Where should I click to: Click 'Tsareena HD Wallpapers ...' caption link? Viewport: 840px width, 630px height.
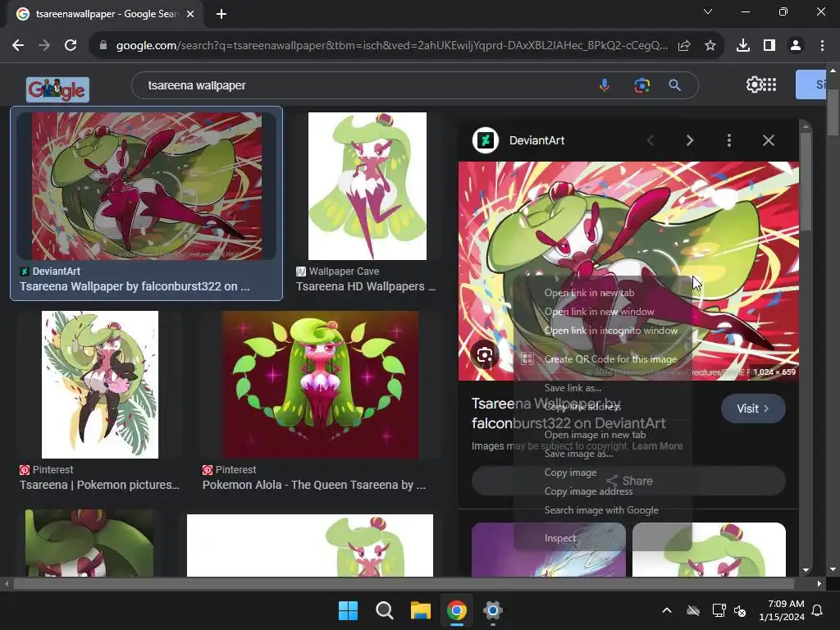pyautogui.click(x=366, y=286)
